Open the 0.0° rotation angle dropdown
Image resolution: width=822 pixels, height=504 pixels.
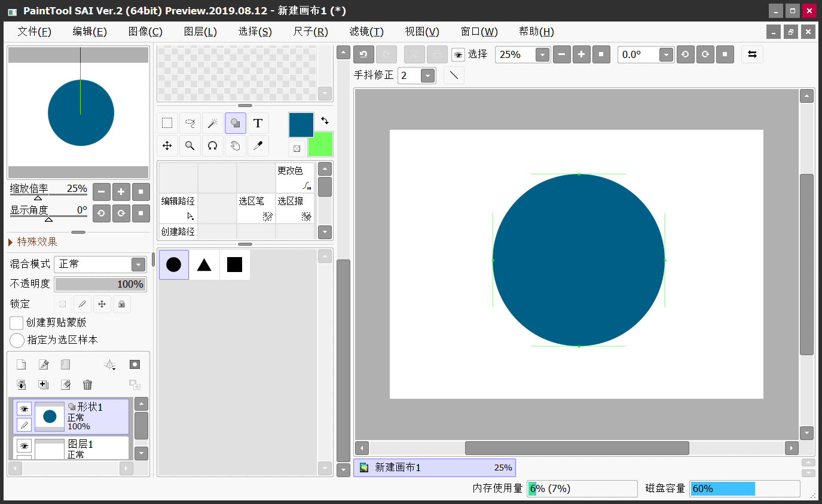pos(667,54)
